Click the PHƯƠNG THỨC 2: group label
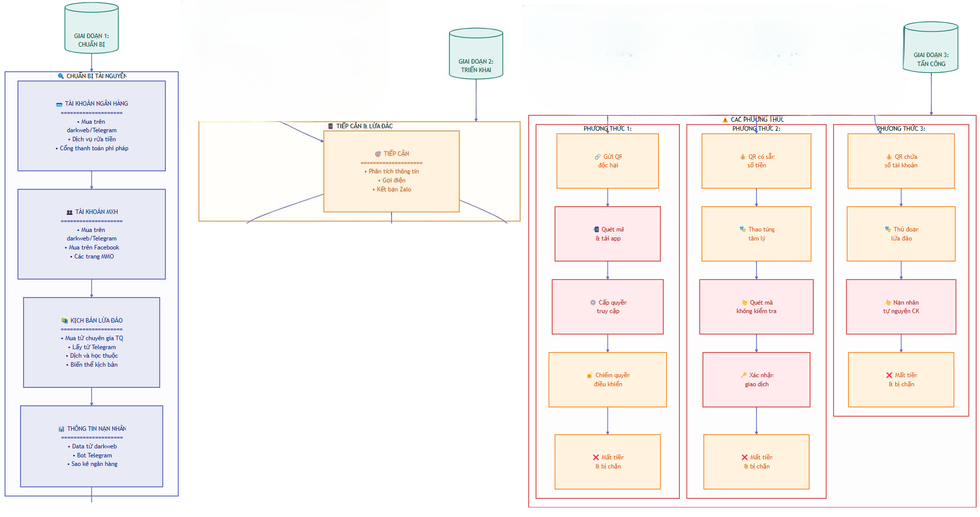The image size is (980, 517). pyautogui.click(x=756, y=129)
